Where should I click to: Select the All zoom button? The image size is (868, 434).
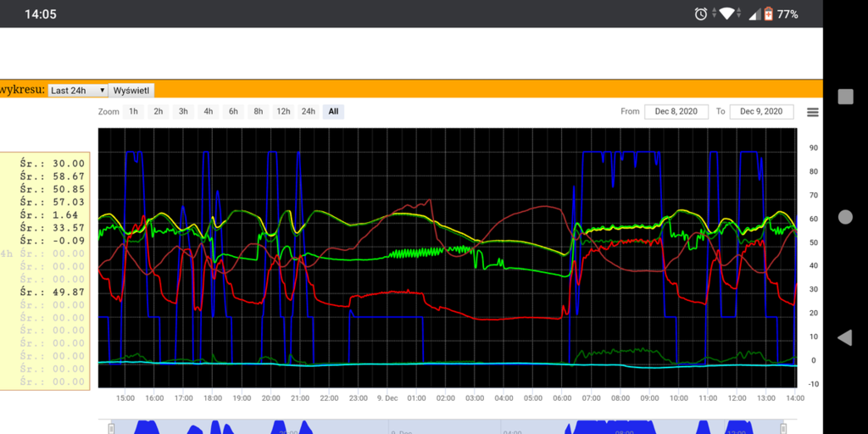(x=333, y=112)
